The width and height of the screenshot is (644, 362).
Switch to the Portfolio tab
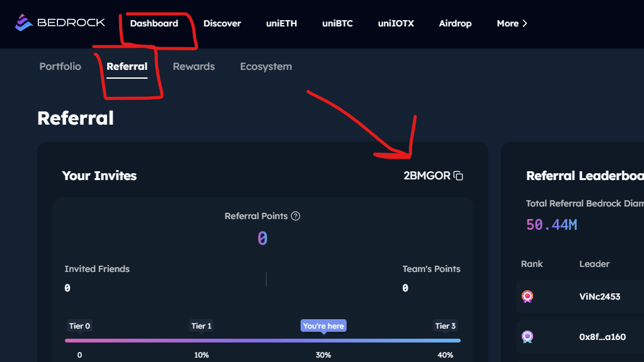coord(60,67)
